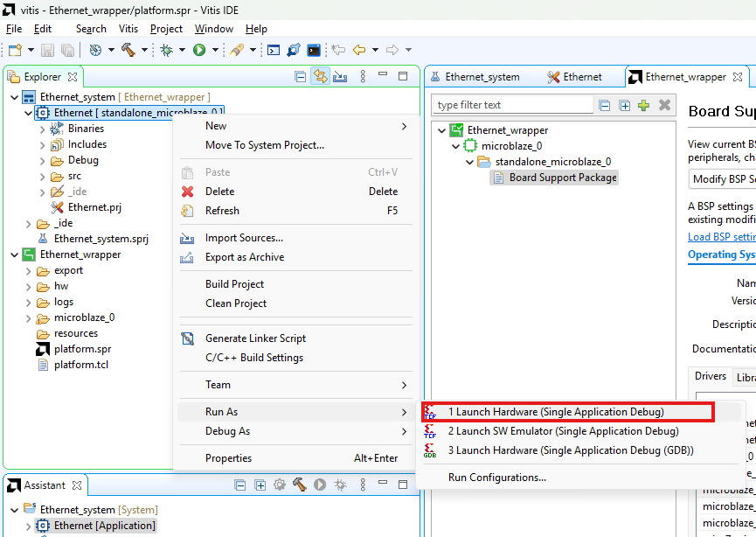
Task: Collapse the Ethernet_system tree node in Explorer
Action: click(x=13, y=97)
